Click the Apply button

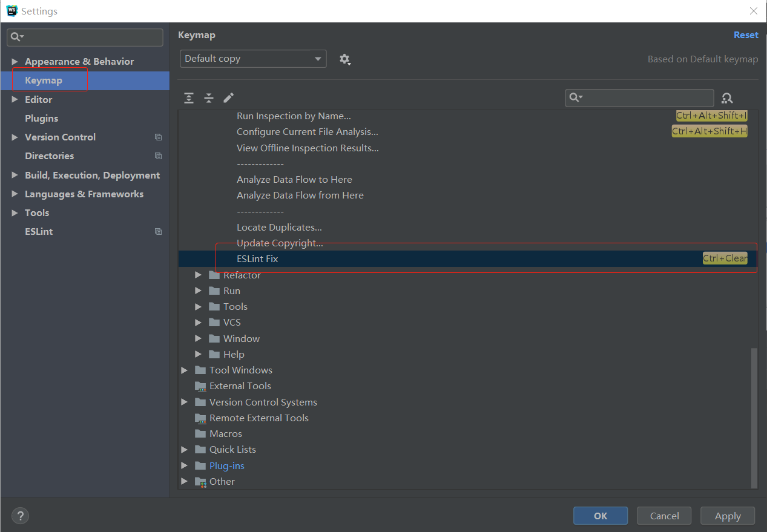[x=727, y=516]
